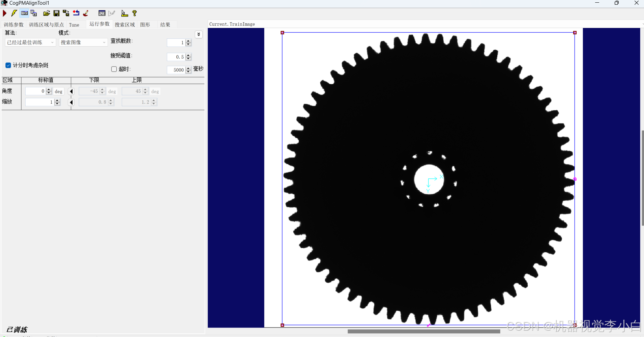Expand the double-chevron panel button
The height and width of the screenshot is (337, 644).
coord(199,34)
